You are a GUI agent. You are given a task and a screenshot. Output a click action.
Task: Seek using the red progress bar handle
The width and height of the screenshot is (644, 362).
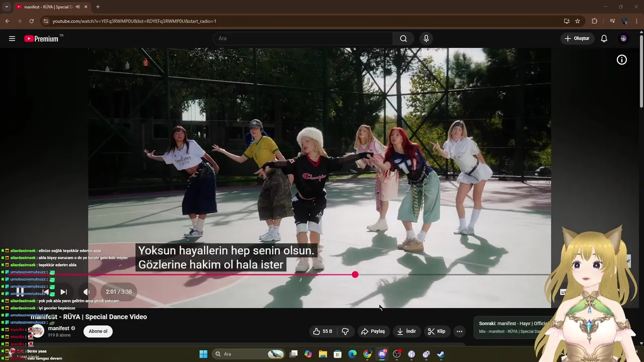tap(355, 275)
